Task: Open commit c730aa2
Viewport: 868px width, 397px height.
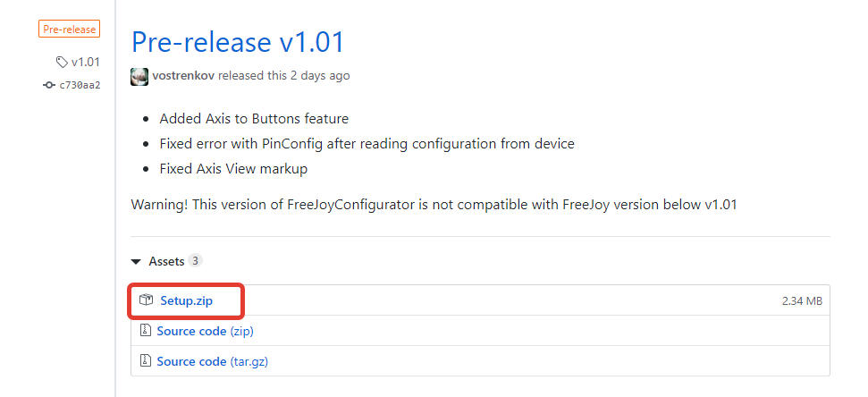Action: 80,85
